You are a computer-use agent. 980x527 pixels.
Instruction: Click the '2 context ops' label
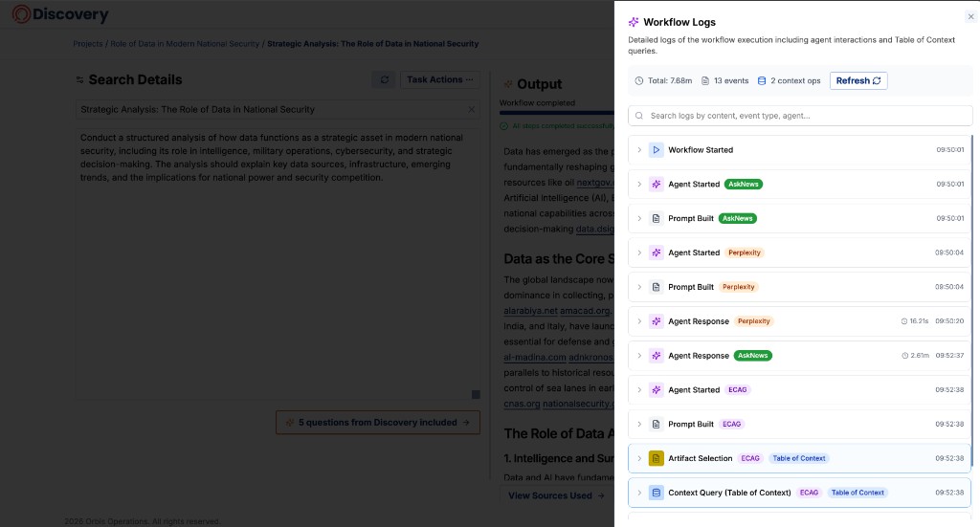(x=795, y=80)
